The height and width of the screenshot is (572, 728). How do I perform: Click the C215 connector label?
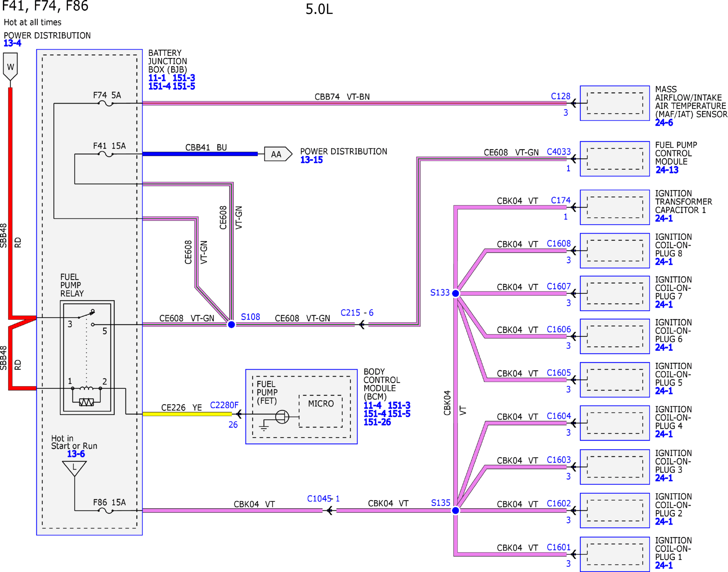351,313
